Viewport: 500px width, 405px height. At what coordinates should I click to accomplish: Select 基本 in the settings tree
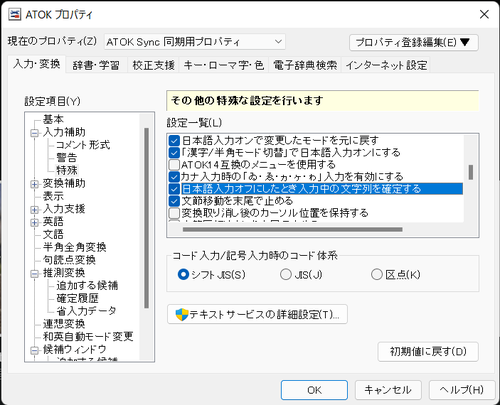click(53, 119)
